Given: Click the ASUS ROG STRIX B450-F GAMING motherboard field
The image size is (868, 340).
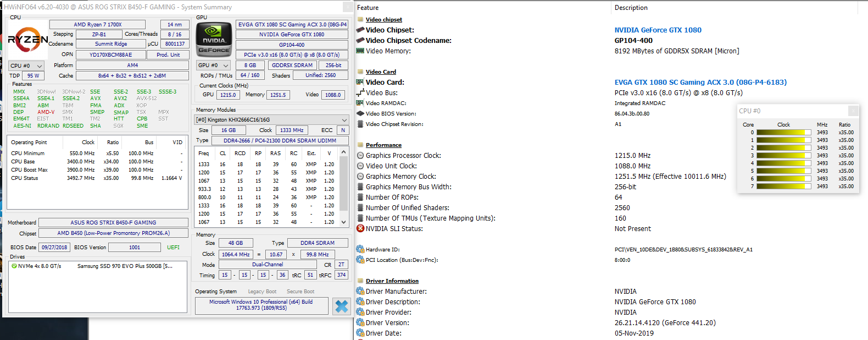Looking at the screenshot, I should pyautogui.click(x=113, y=222).
